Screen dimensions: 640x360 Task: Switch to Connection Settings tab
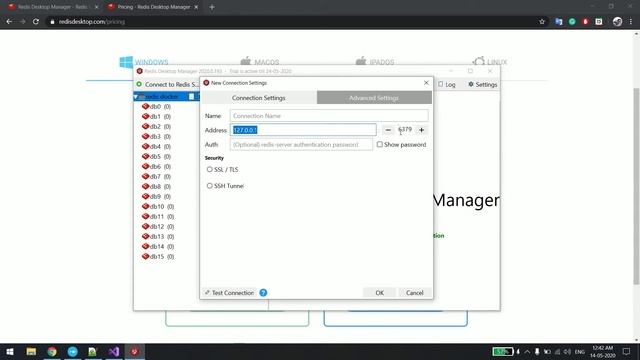(259, 98)
